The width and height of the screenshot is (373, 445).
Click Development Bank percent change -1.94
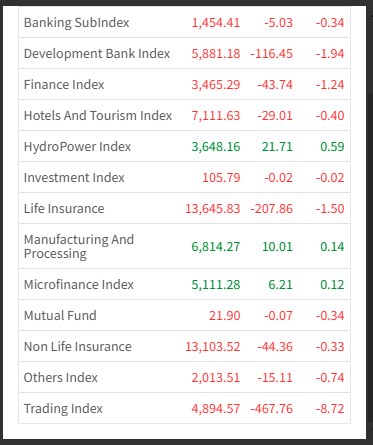coord(330,54)
